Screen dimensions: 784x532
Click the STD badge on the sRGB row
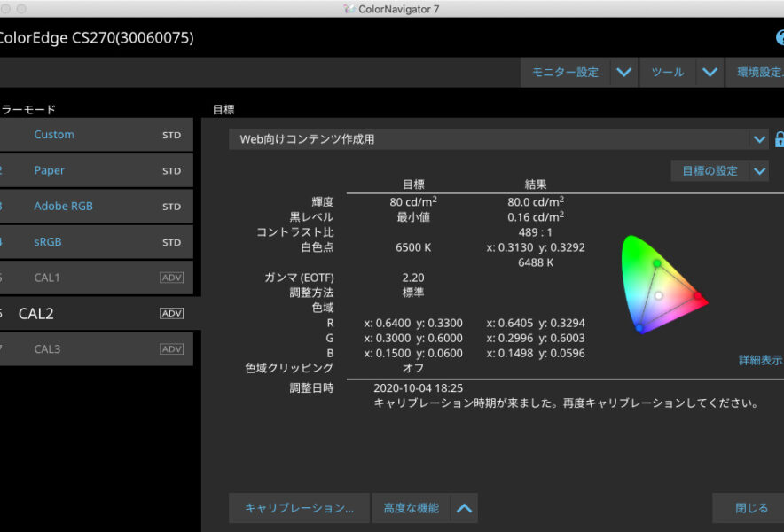click(171, 242)
